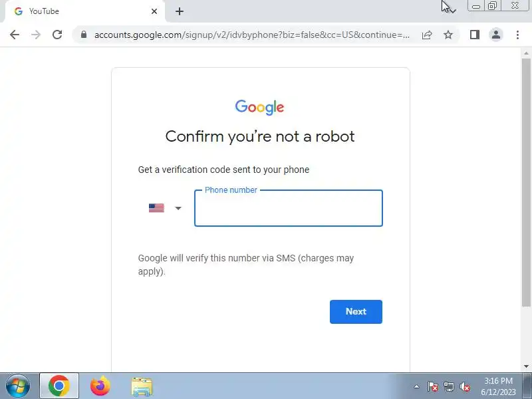Viewport: 532px width, 399px height.
Task: Focus the Phone number input field
Action: pos(289,208)
